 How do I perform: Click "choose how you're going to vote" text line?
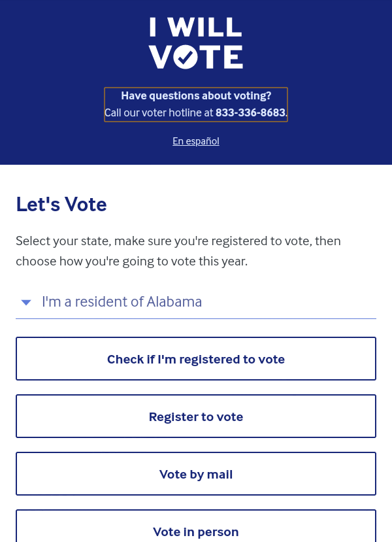pyautogui.click(x=105, y=262)
